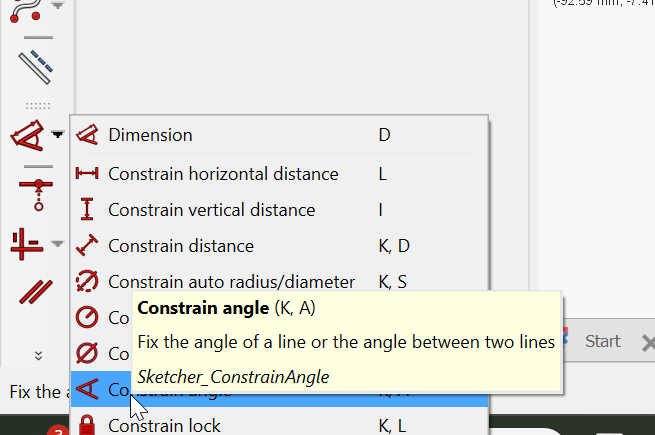
Task: Close the Start tab
Action: (x=646, y=342)
